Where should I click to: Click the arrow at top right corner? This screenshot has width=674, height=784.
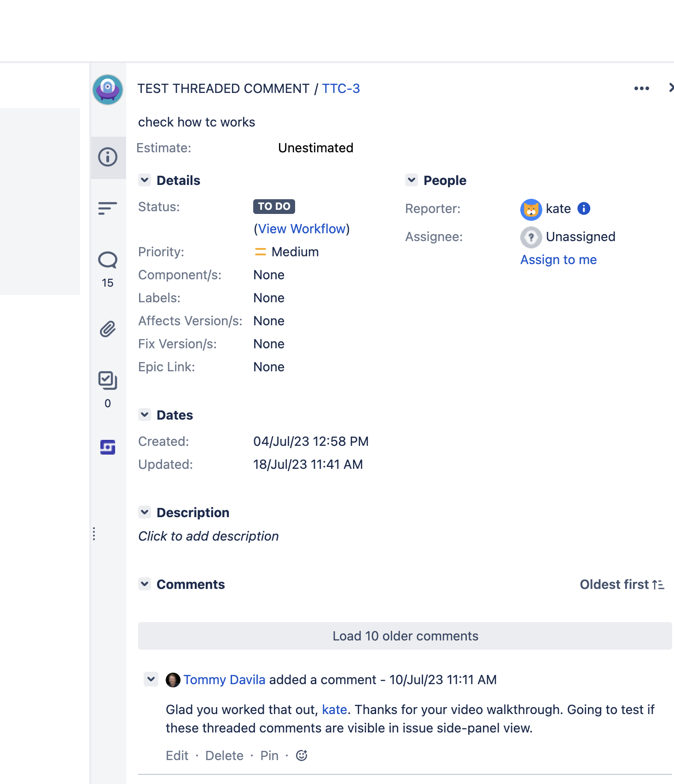click(x=671, y=87)
